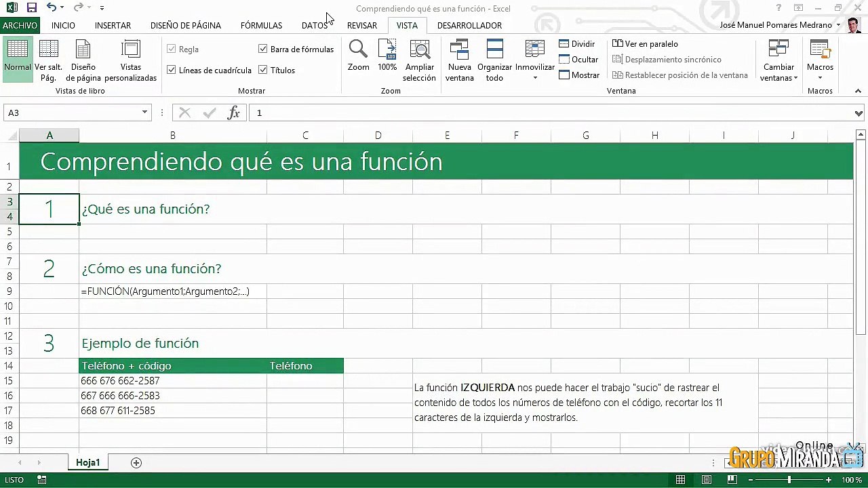Expand the formula bar
The width and height of the screenshot is (868, 488).
coord(859,113)
